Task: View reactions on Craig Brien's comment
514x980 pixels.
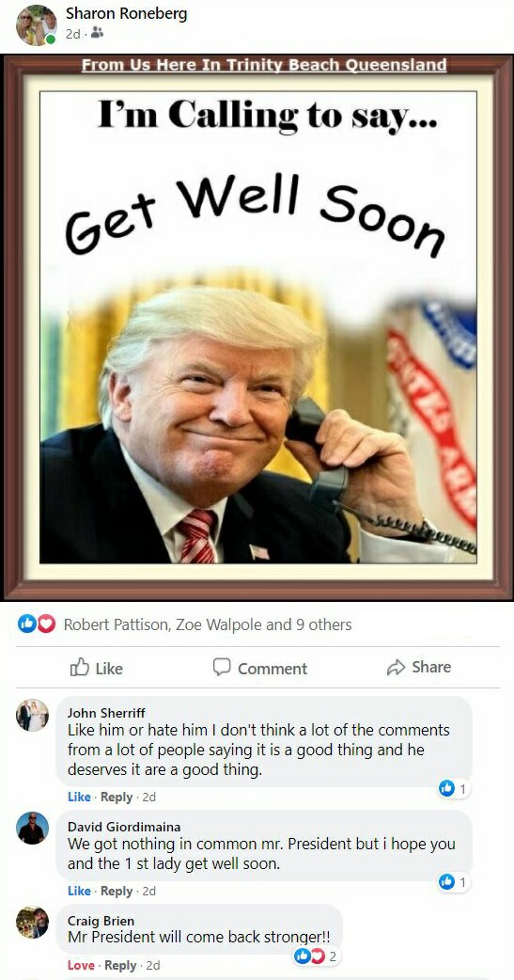Action: [x=316, y=956]
